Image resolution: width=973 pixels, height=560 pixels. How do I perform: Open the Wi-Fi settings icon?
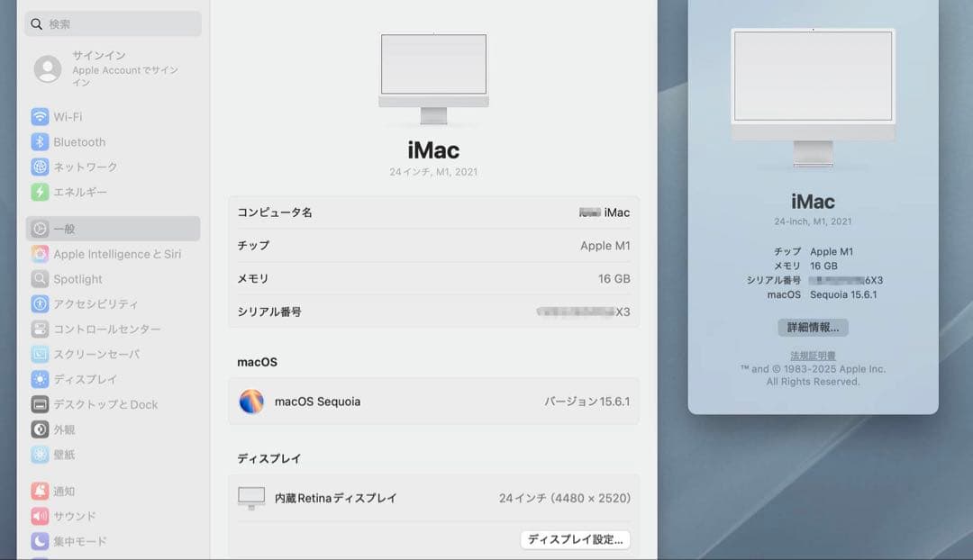[38, 116]
